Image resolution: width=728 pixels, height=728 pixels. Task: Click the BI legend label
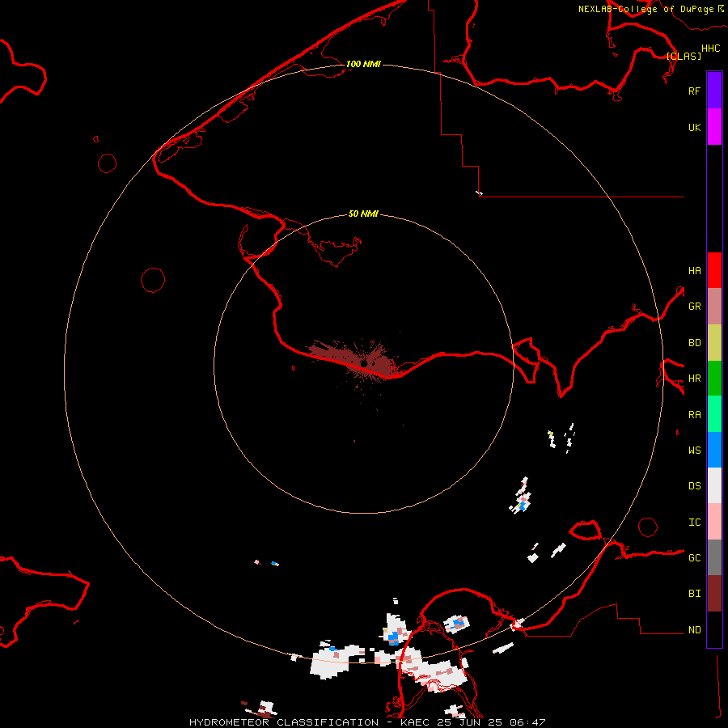(694, 594)
